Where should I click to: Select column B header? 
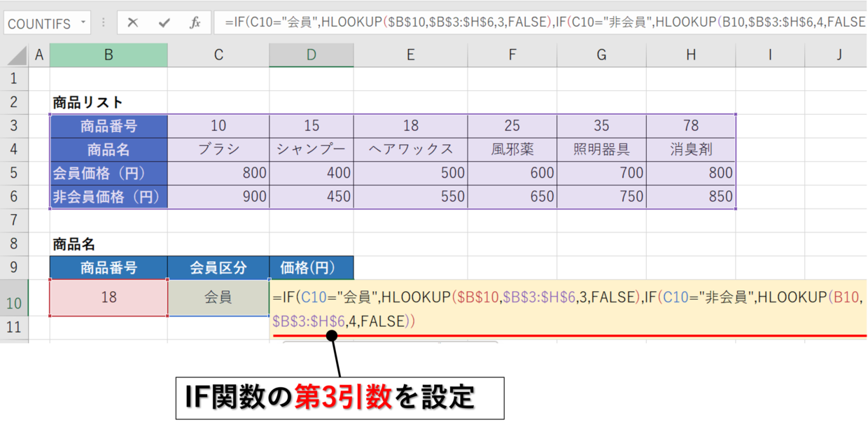(x=108, y=55)
